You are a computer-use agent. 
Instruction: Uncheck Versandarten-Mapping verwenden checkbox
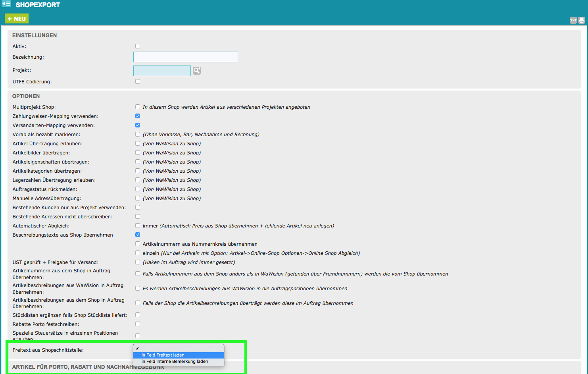pos(138,125)
